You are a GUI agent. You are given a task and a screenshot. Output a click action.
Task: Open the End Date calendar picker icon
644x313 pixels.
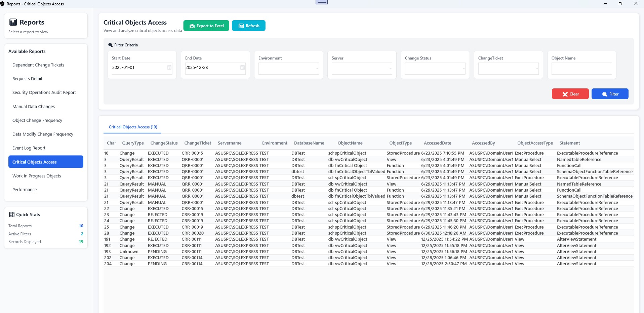pyautogui.click(x=243, y=68)
